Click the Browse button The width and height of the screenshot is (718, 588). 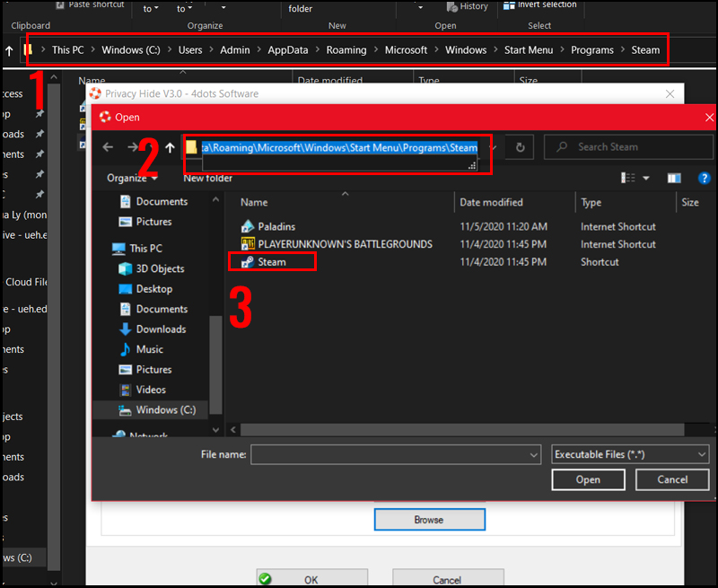coord(429,519)
